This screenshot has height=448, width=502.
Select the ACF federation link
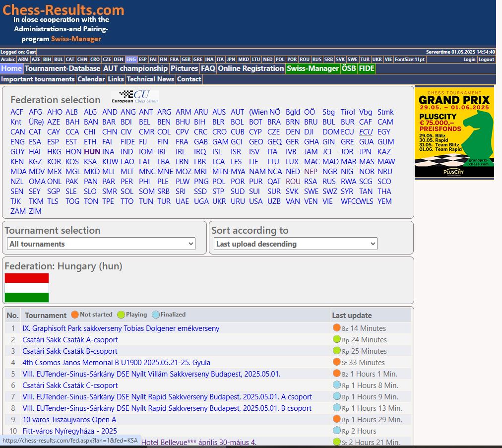coord(17,112)
